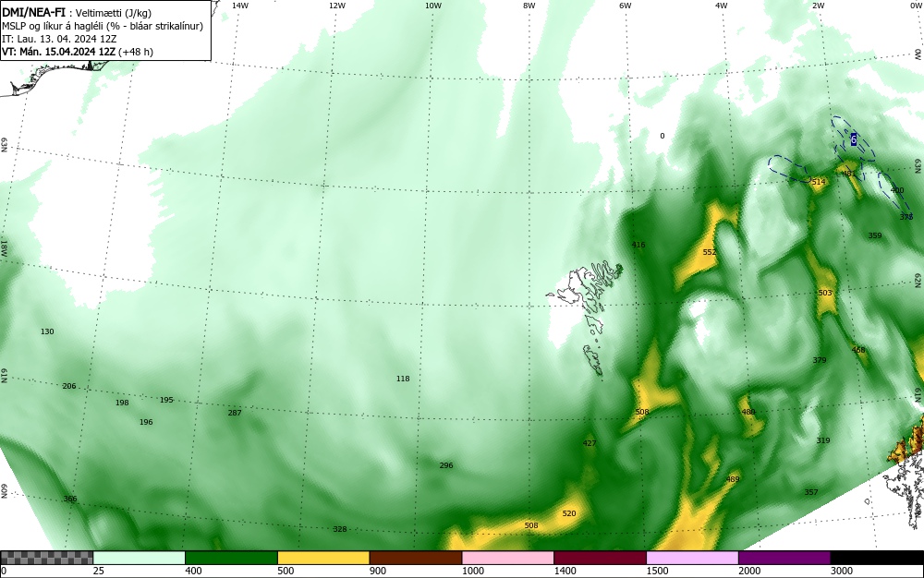The width and height of the screenshot is (924, 578).
Task: Select the map value 296
Action: [x=446, y=465]
